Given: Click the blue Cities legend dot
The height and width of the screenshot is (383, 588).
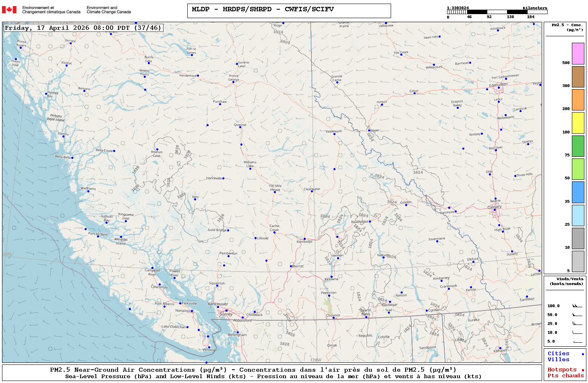Looking at the screenshot, I should [x=582, y=354].
